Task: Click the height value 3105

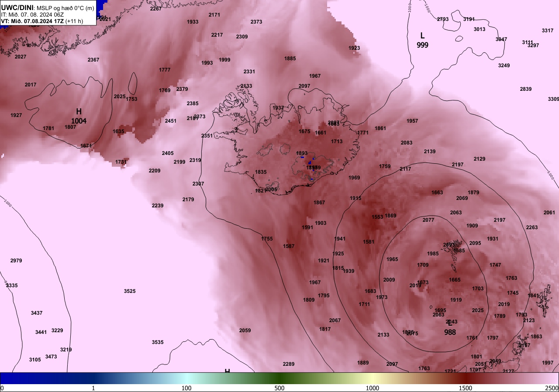Action: (x=35, y=360)
